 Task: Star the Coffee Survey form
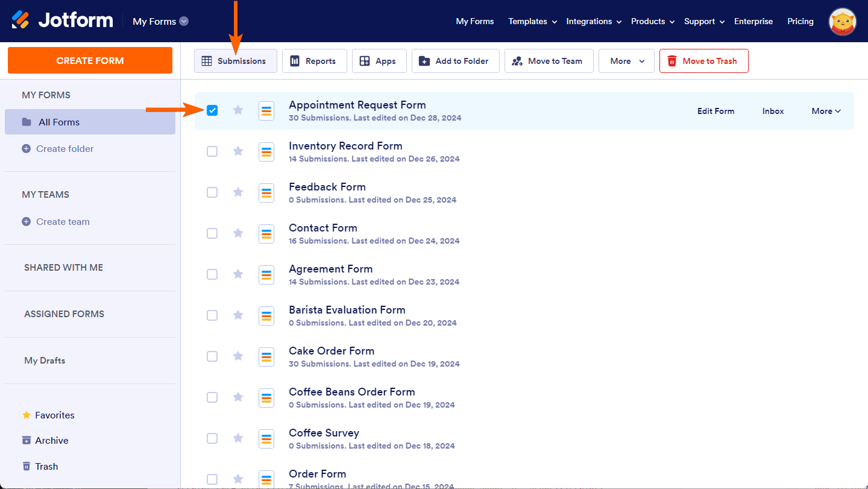238,438
